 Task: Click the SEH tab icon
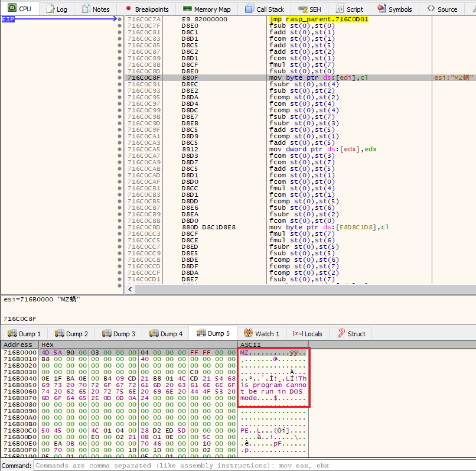pos(302,9)
